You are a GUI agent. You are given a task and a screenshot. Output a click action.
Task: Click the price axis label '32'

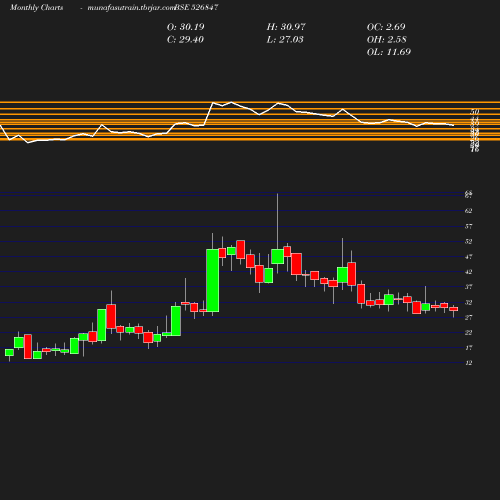point(469,303)
